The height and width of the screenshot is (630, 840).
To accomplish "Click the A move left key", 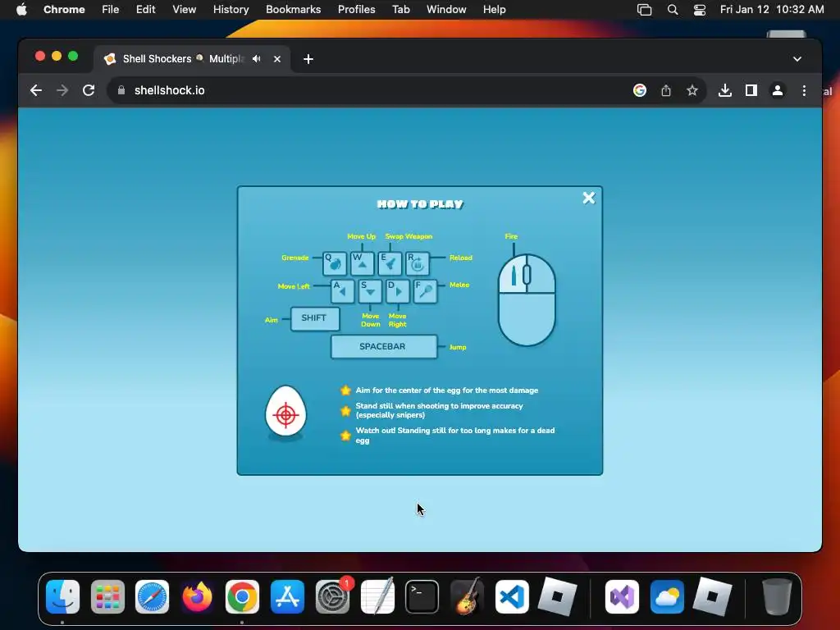I will [342, 291].
